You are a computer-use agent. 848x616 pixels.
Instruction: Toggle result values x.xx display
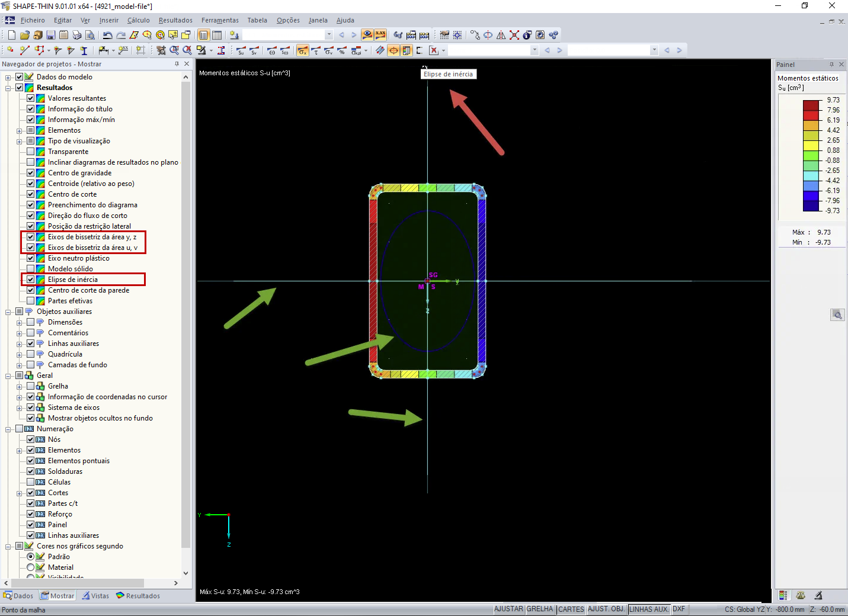(x=380, y=35)
